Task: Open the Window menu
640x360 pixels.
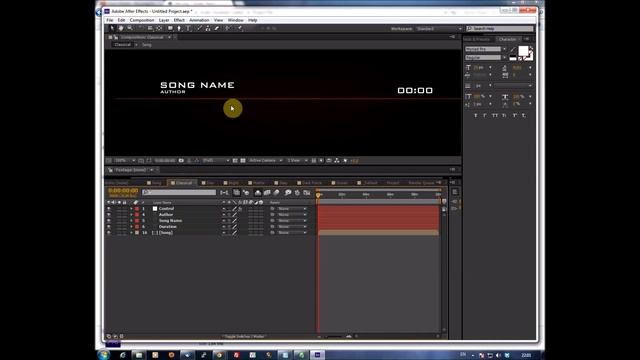Action: [236, 20]
